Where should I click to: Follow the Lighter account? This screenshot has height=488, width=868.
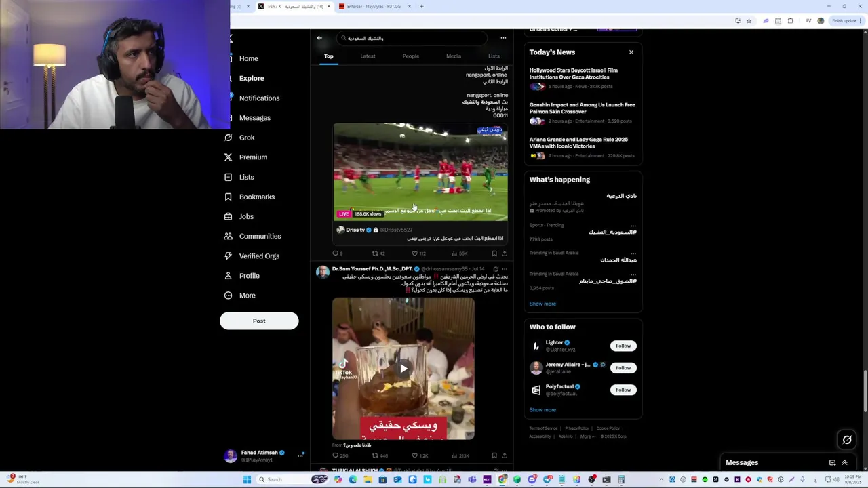pyautogui.click(x=623, y=346)
